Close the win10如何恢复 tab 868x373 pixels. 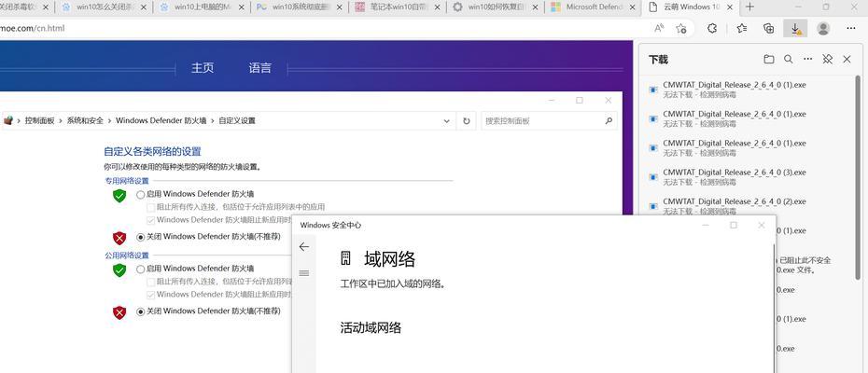(x=535, y=7)
